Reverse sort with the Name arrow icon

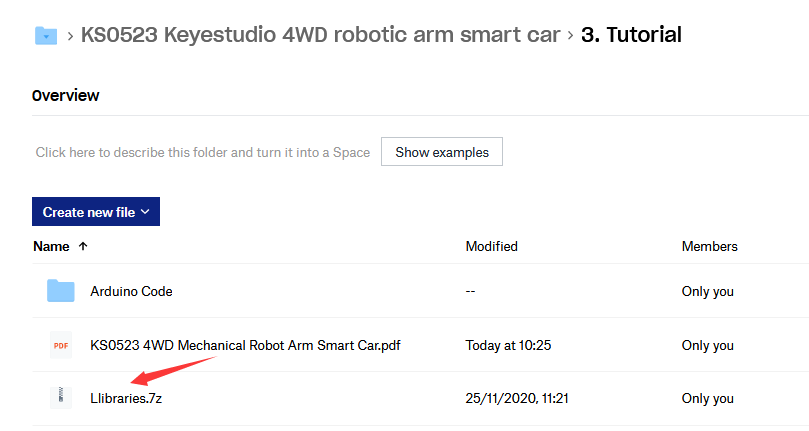click(x=83, y=246)
